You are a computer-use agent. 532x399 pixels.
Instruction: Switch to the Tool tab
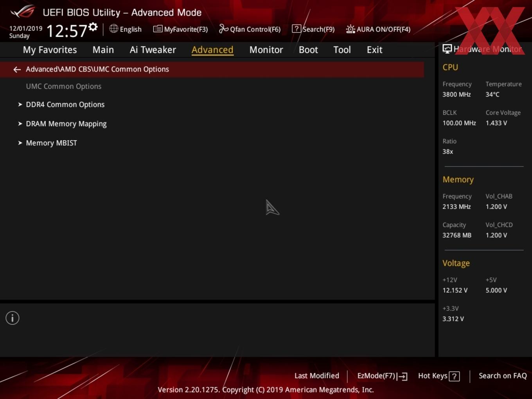(x=342, y=50)
